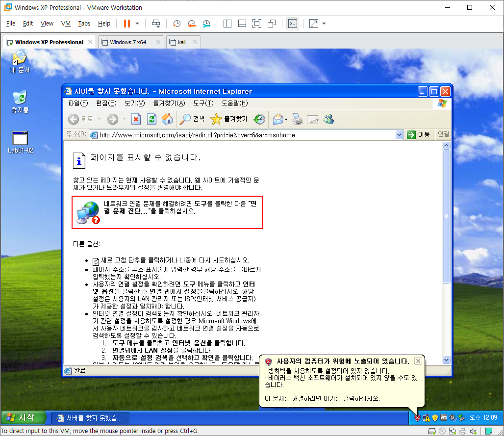504x436 pixels.
Task: Switch to the kali tab
Action: 181,42
